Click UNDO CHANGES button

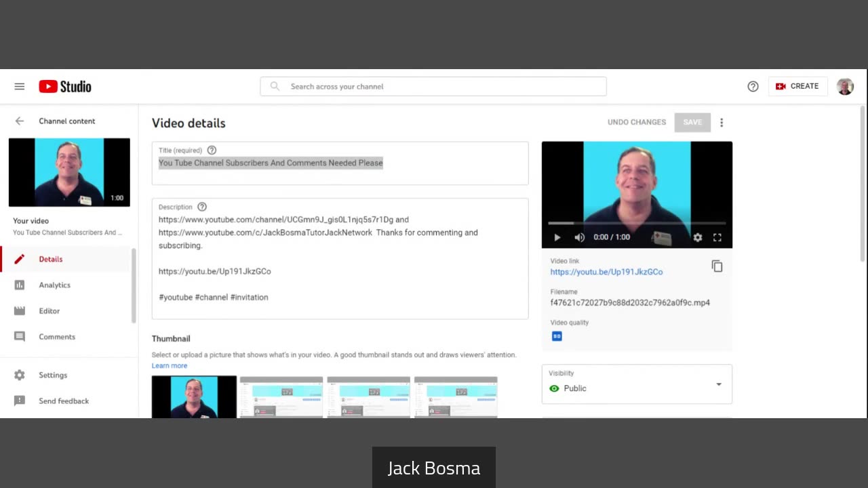pos(637,122)
